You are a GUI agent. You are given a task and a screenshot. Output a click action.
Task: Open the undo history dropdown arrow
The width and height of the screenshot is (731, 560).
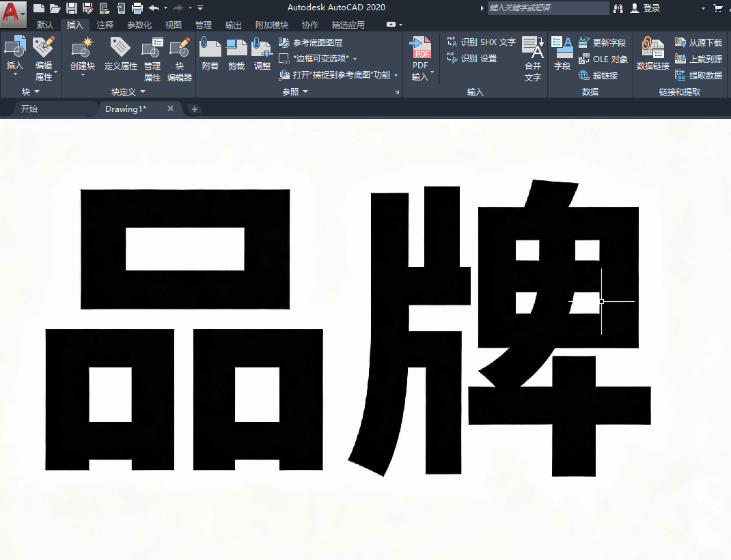pyautogui.click(x=165, y=8)
